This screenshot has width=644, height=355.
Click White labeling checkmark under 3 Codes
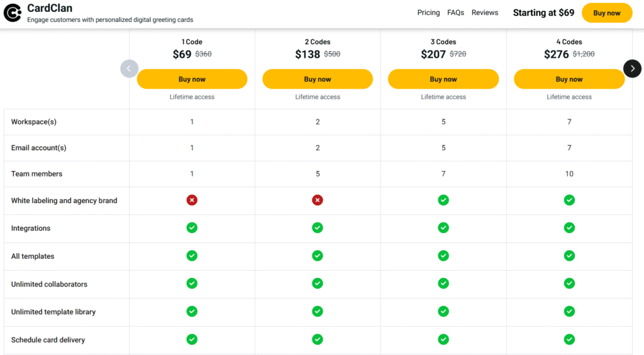[x=443, y=200]
